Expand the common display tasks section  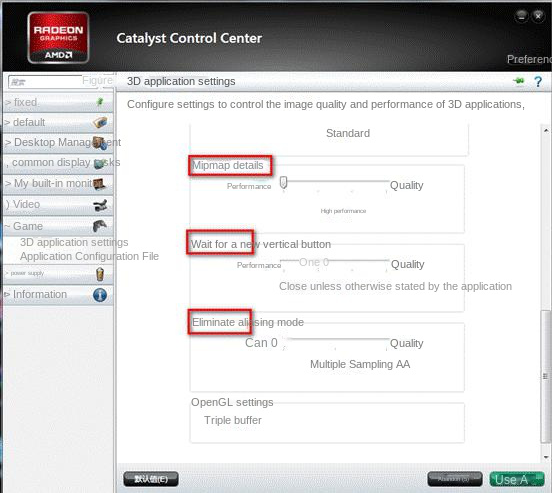(x=58, y=163)
